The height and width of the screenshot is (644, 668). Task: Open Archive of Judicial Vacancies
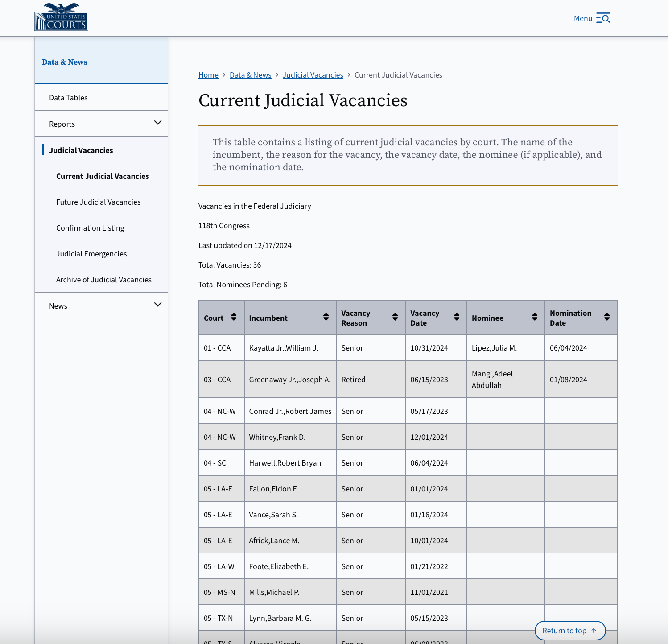click(x=104, y=280)
